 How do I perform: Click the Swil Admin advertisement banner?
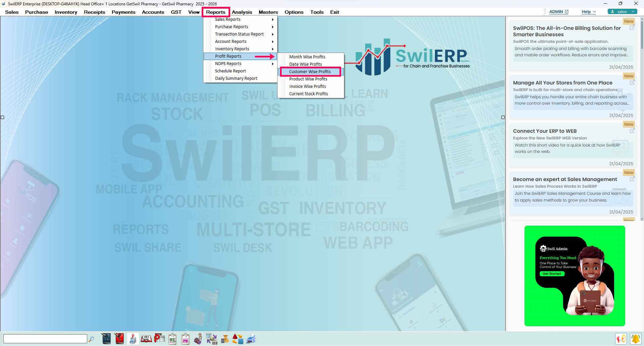click(x=575, y=276)
